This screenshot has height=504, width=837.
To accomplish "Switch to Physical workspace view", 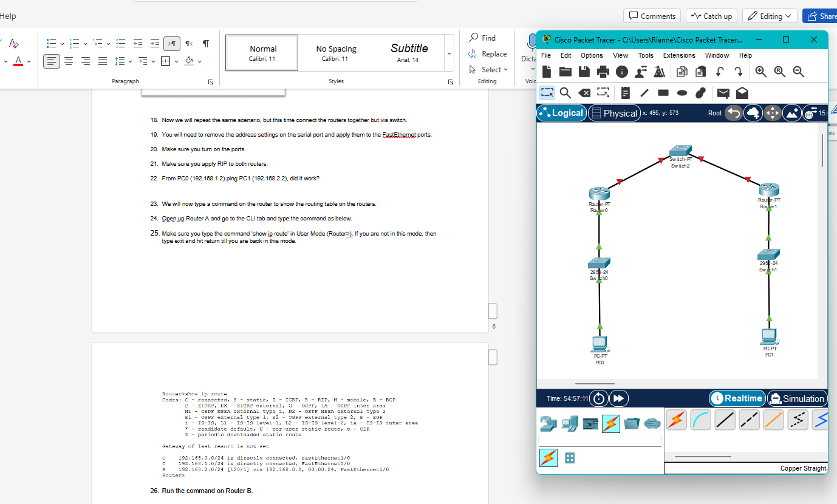I will (615, 113).
